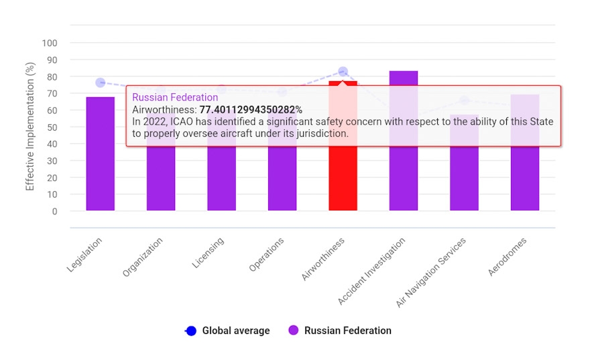The width and height of the screenshot is (590, 364).
Task: Click the Legislation bar
Action: click(101, 154)
